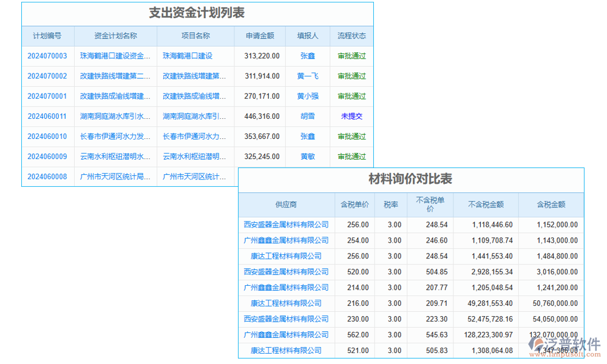Screen dimensions: 607x364
Task: Open plan number 2024060011 link
Action: click(47, 116)
